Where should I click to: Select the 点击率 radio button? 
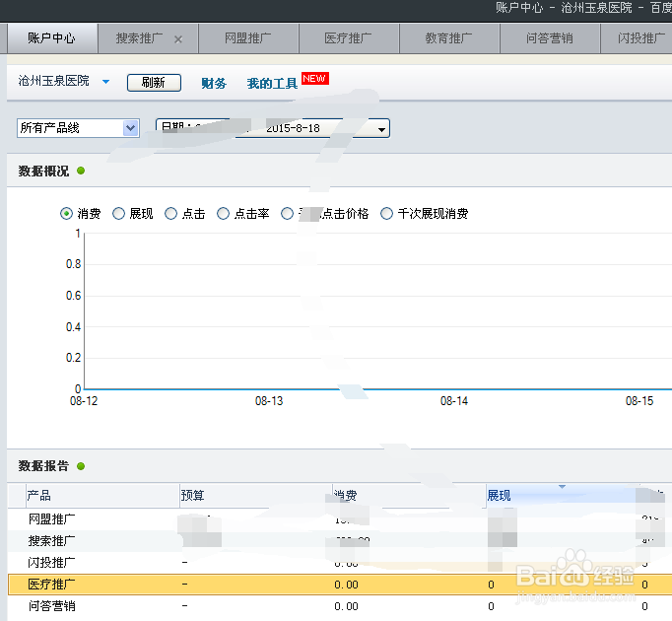[223, 214]
